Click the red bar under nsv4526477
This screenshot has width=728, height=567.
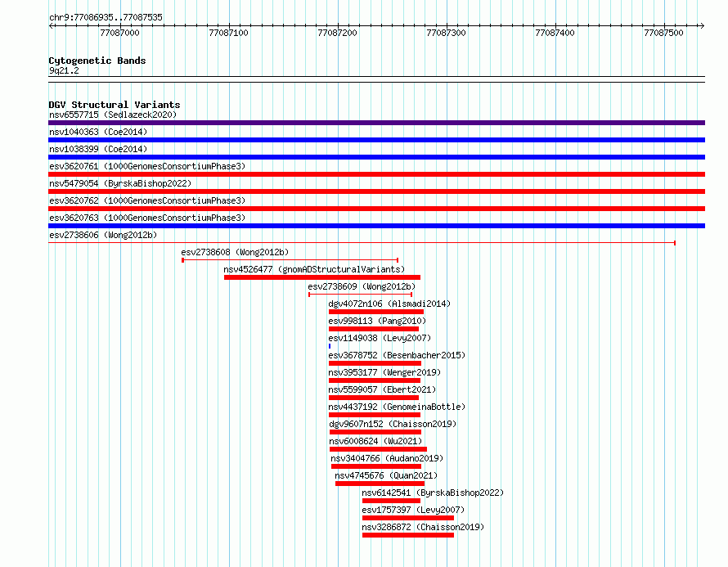click(322, 277)
